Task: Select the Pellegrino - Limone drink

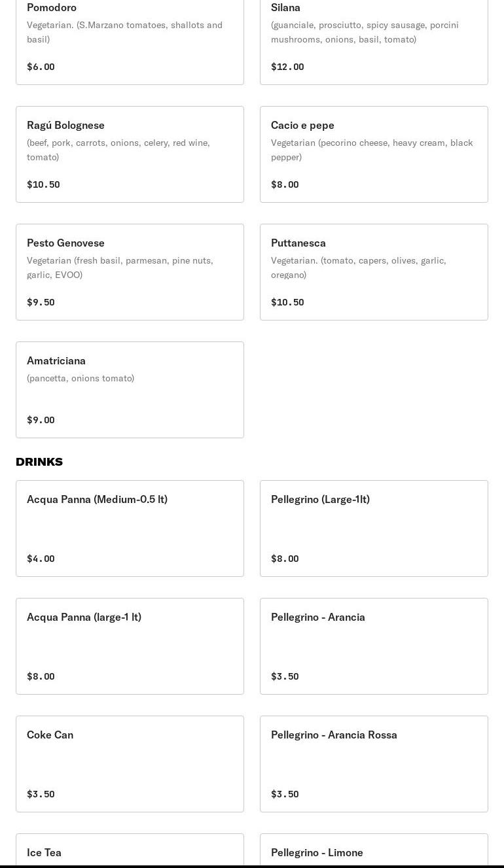Action: click(x=374, y=852)
